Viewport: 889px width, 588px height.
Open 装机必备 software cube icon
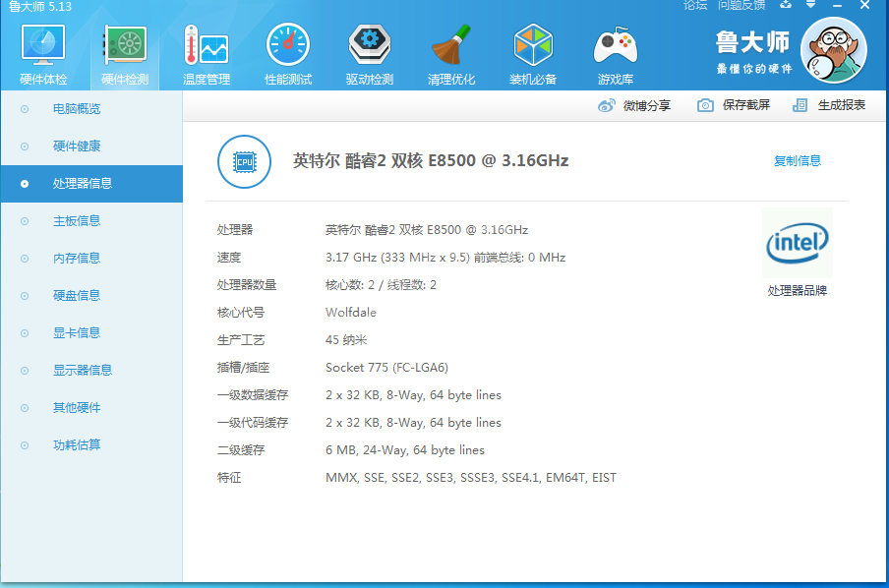click(533, 45)
